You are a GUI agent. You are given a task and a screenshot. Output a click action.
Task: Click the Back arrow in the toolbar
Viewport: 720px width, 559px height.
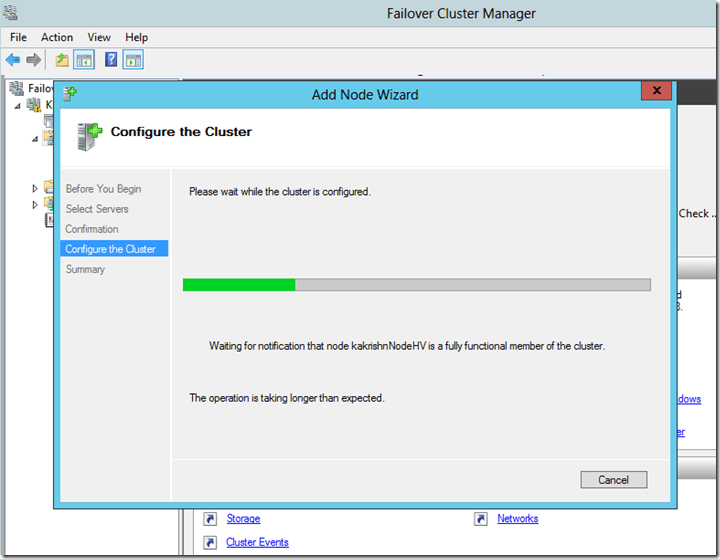[x=13, y=60]
